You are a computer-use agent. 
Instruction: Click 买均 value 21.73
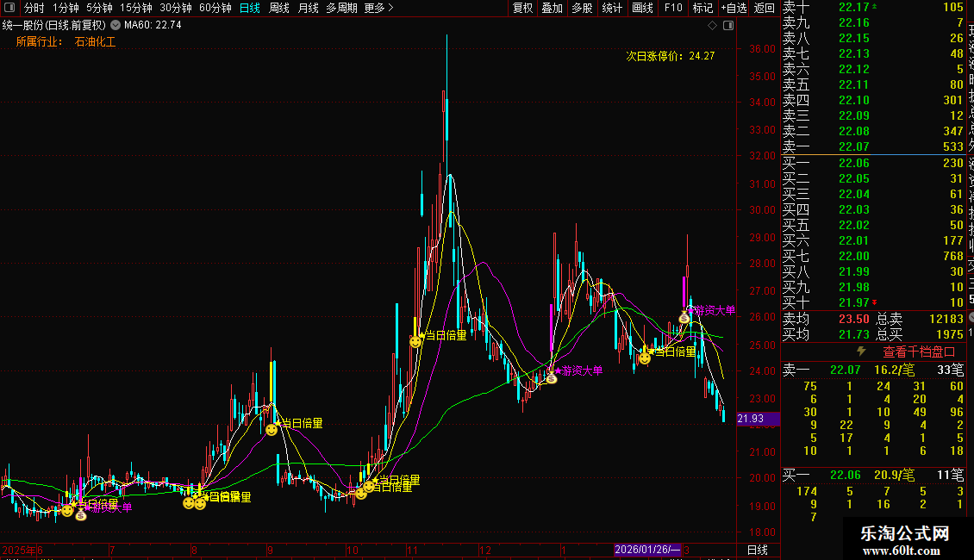854,334
